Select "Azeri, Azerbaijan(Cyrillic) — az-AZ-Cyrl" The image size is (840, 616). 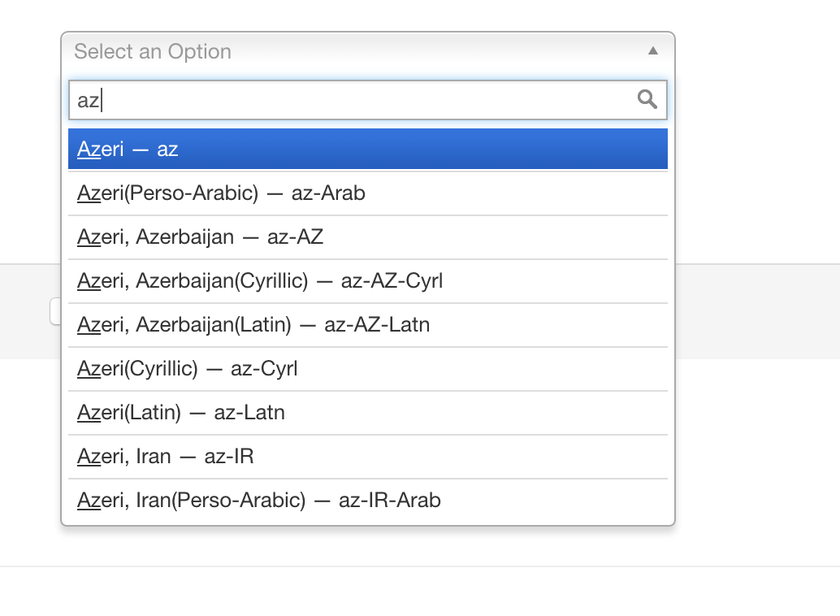tap(367, 281)
